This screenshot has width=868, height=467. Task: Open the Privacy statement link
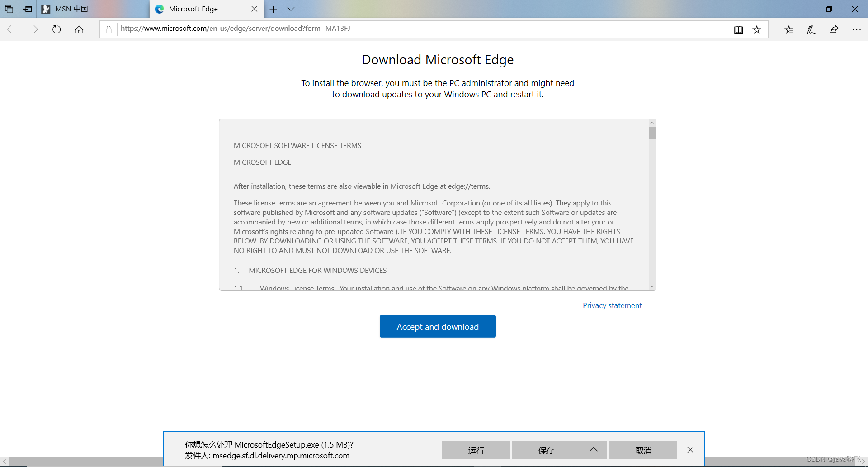612,305
